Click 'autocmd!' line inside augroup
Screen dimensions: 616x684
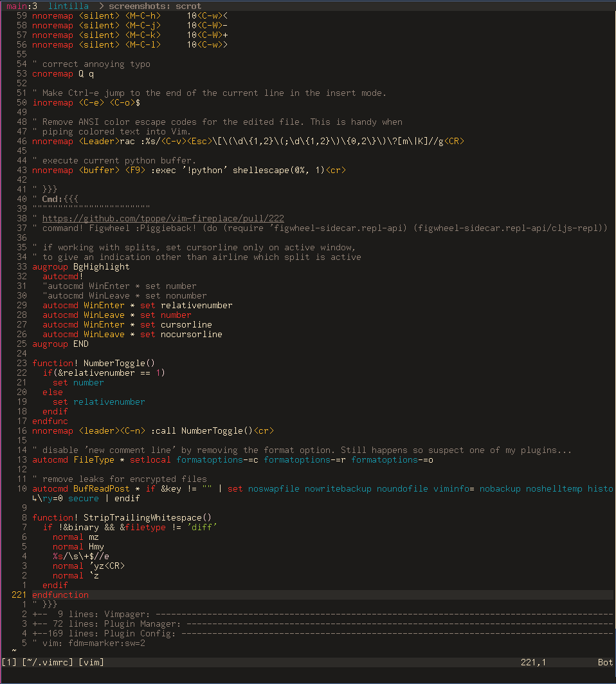pyautogui.click(x=63, y=276)
